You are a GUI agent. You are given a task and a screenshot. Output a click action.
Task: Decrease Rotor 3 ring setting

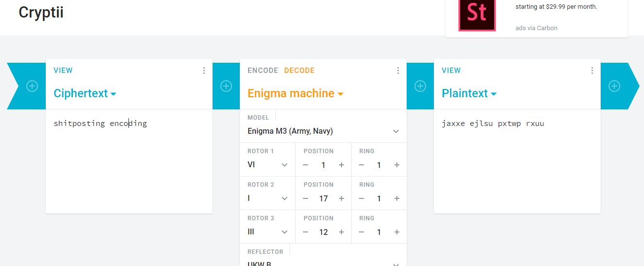tap(361, 232)
